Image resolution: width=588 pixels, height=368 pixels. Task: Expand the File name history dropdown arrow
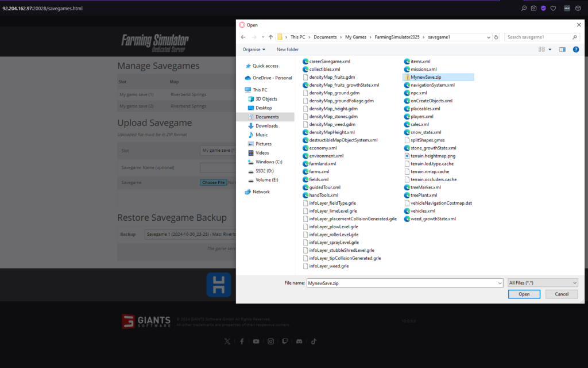500,283
